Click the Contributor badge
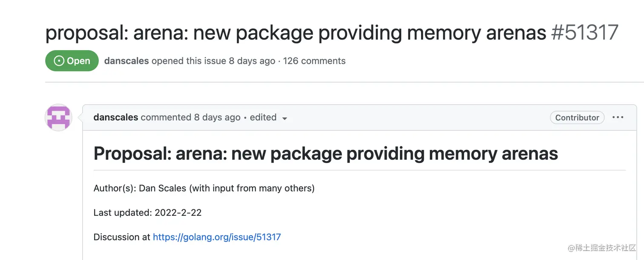Viewport: 644px width, 260px height. pos(577,117)
